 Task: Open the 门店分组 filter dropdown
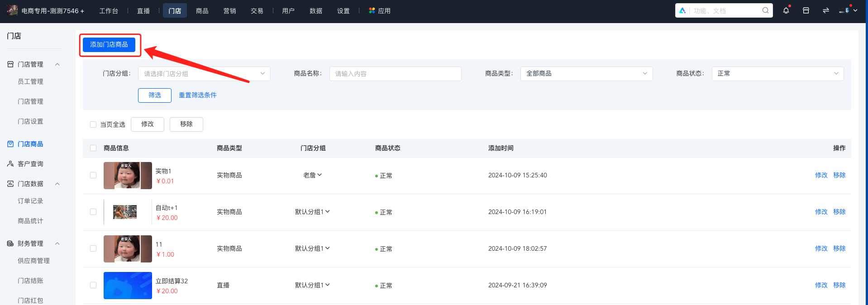tap(204, 74)
